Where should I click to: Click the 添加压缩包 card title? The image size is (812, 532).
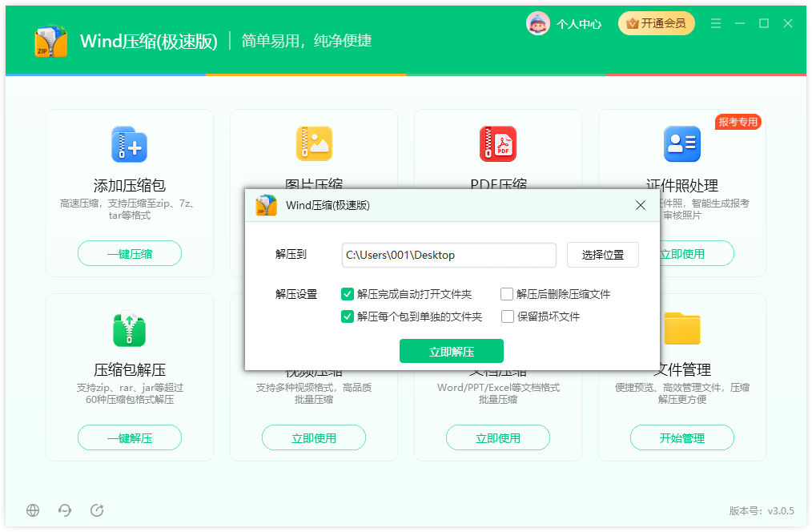coord(130,185)
